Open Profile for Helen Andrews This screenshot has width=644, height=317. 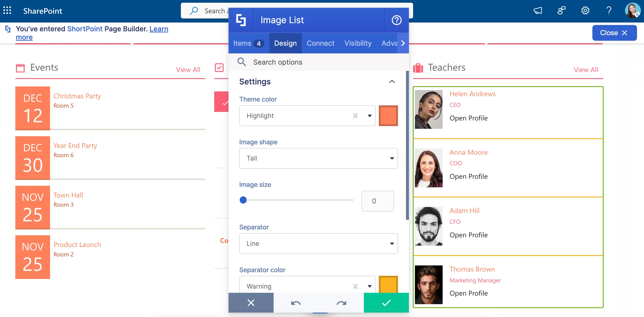pos(468,118)
